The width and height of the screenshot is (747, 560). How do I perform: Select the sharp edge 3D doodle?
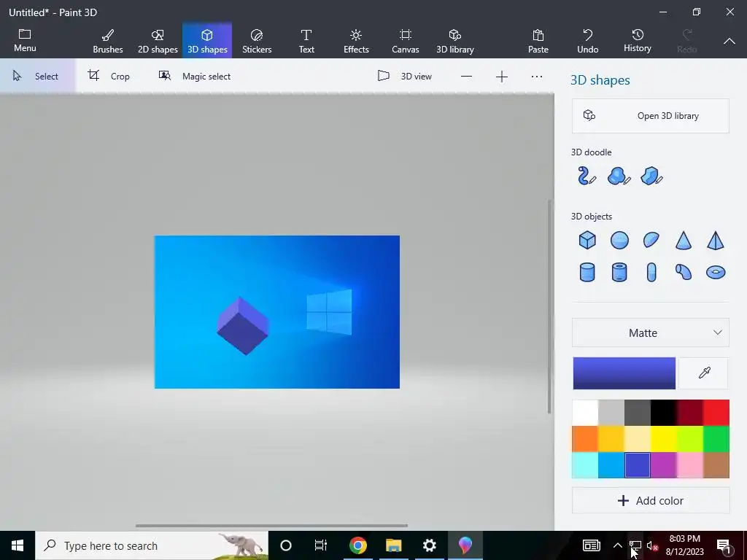pos(651,176)
